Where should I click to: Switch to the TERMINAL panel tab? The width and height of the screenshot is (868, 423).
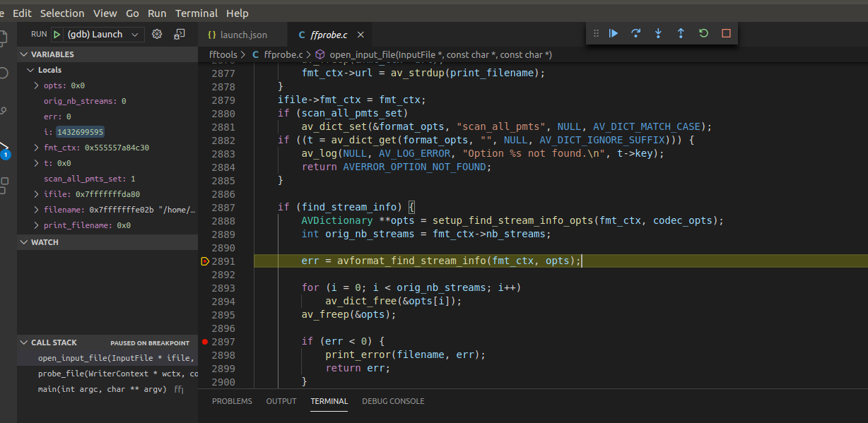(329, 401)
